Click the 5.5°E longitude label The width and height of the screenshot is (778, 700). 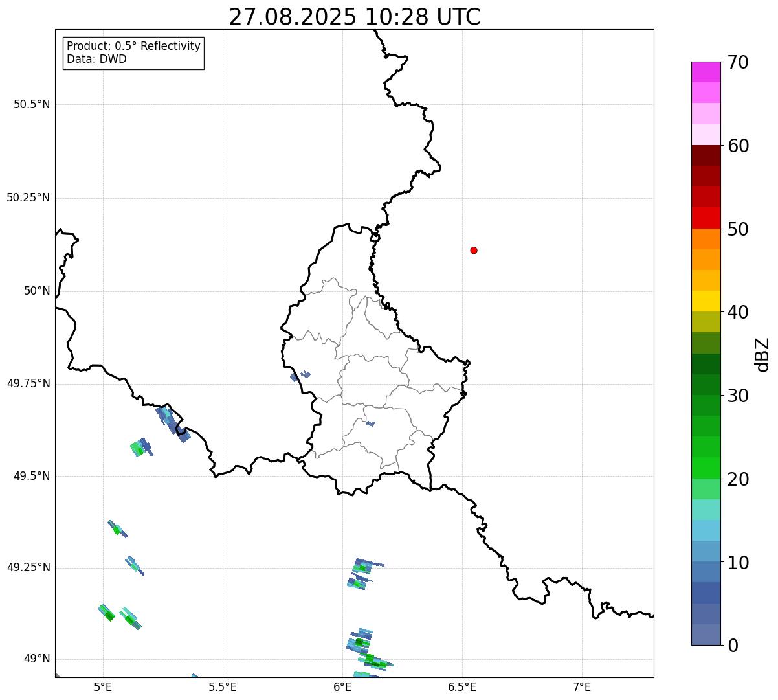point(223,686)
